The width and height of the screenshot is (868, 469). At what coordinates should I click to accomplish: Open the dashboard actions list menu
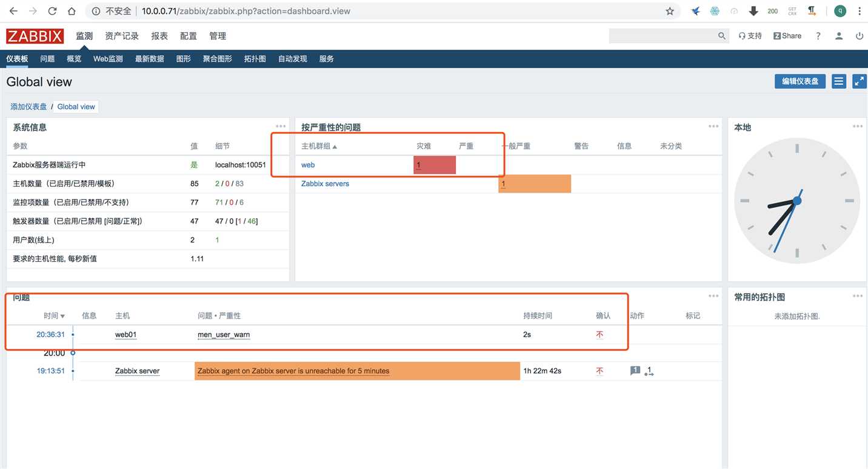tap(839, 81)
